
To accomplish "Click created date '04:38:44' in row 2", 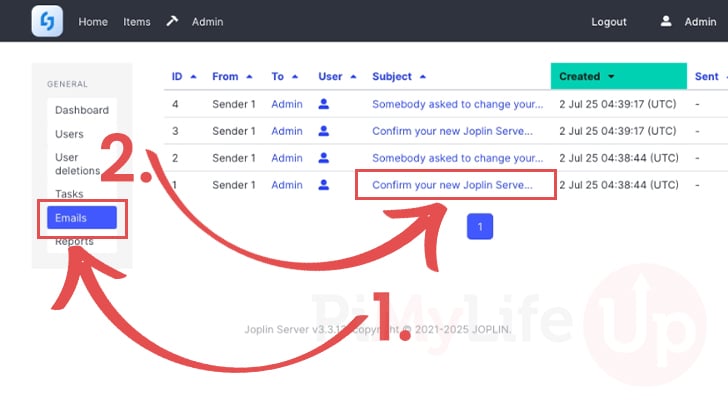I will [x=618, y=158].
